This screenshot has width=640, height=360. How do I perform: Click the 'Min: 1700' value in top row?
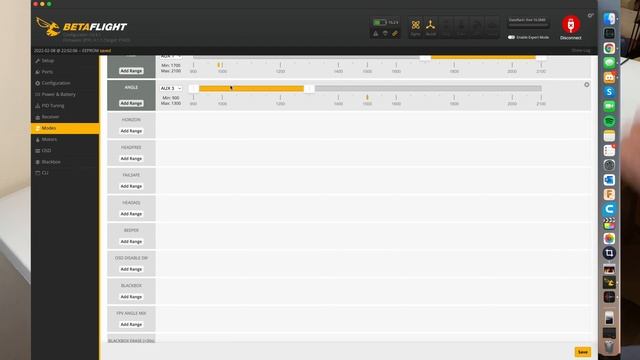171,65
